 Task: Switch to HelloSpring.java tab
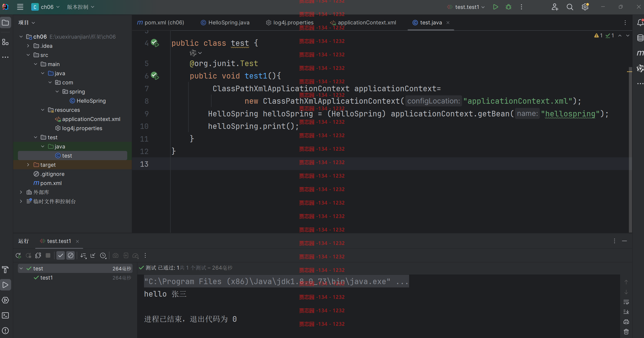[225, 23]
